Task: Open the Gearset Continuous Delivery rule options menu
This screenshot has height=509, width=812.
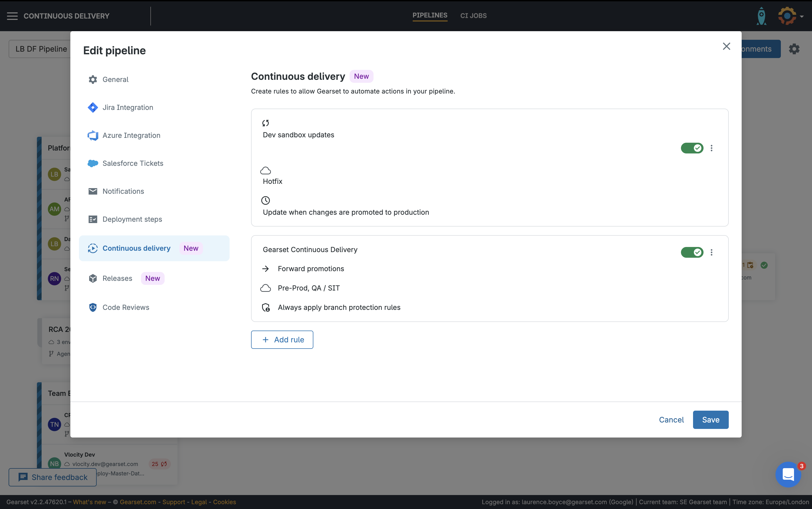Action: click(711, 252)
